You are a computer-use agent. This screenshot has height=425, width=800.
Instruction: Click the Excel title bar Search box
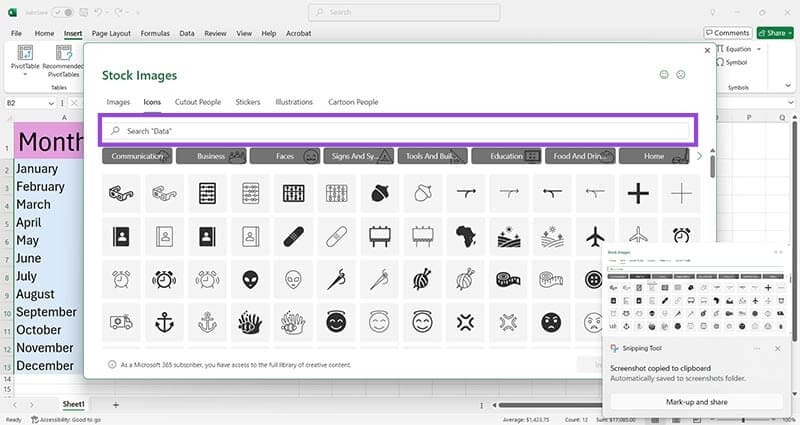pos(404,12)
